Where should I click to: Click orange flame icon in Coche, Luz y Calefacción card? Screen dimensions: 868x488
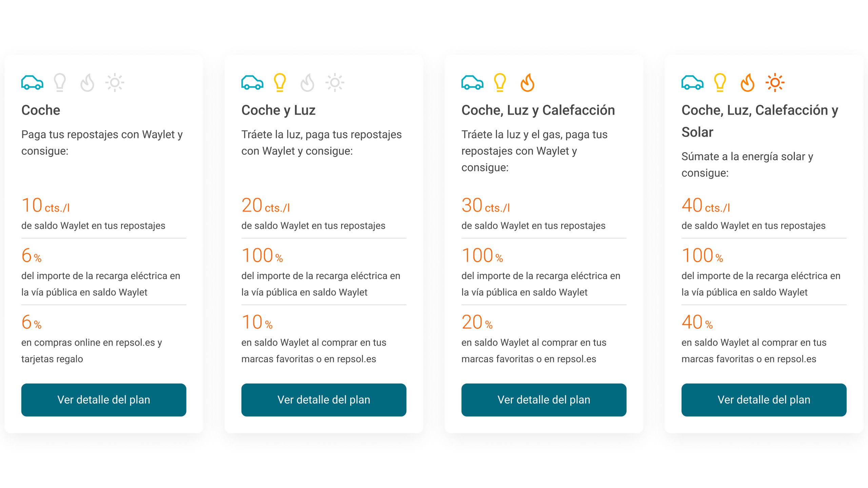pos(527,82)
